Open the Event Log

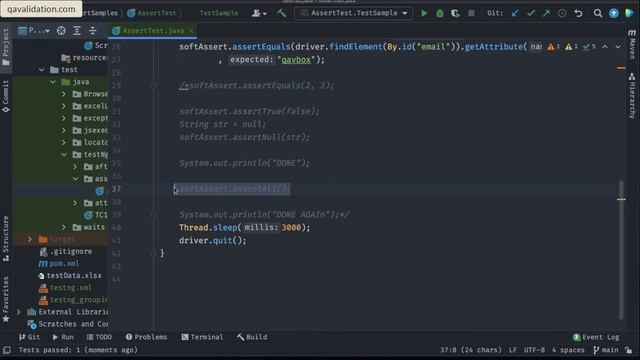point(596,337)
